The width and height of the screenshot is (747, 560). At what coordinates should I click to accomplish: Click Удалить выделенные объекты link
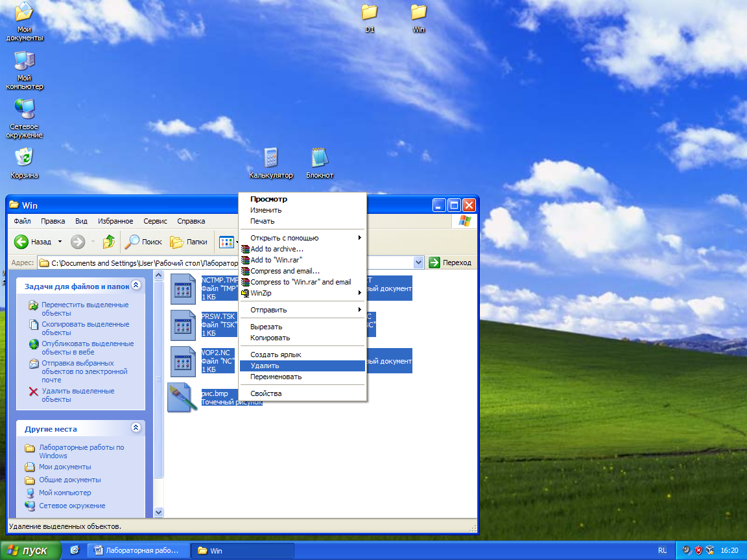point(78,395)
